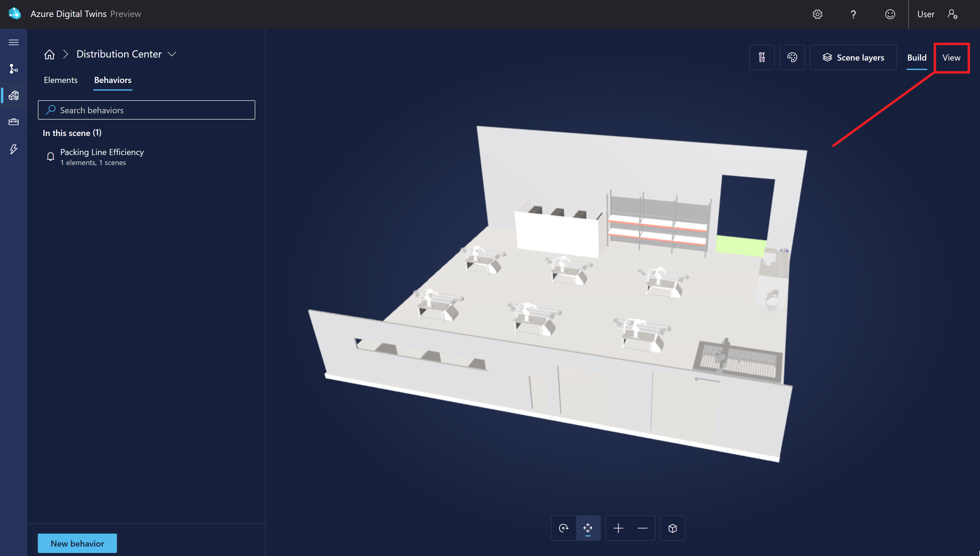This screenshot has height=556, width=980.
Task: Zoom out of the 3D scene
Action: [x=643, y=528]
